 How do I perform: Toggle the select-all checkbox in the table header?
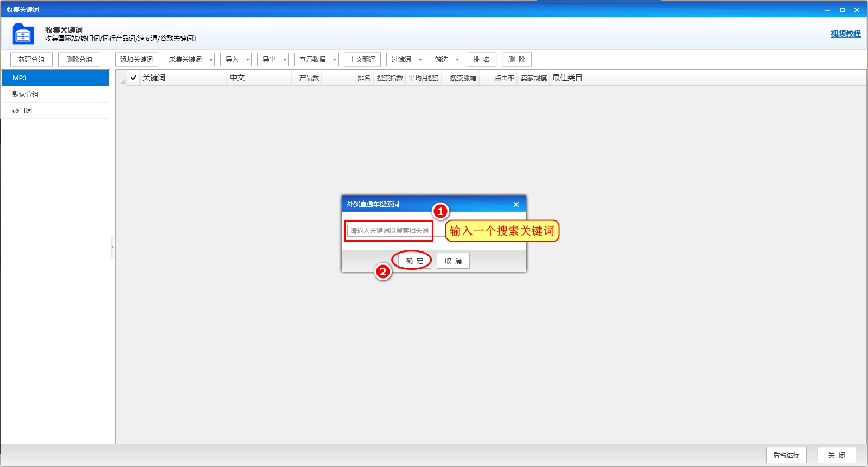pyautogui.click(x=133, y=78)
